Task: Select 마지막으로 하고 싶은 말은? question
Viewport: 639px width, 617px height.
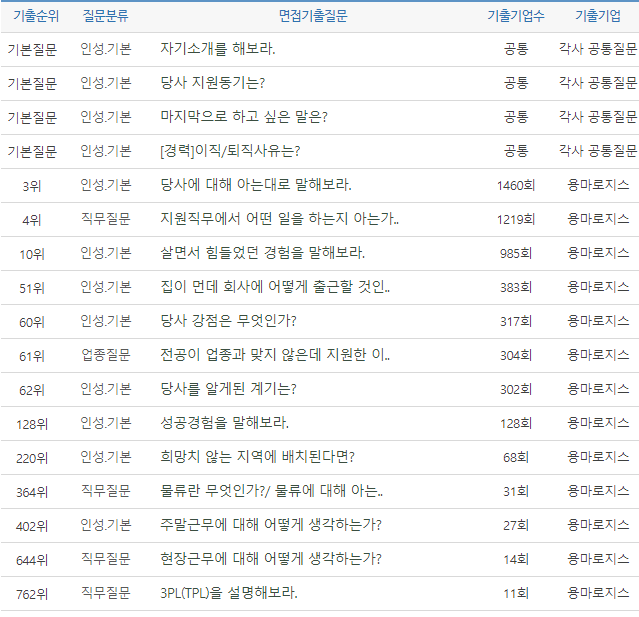Action: [244, 117]
